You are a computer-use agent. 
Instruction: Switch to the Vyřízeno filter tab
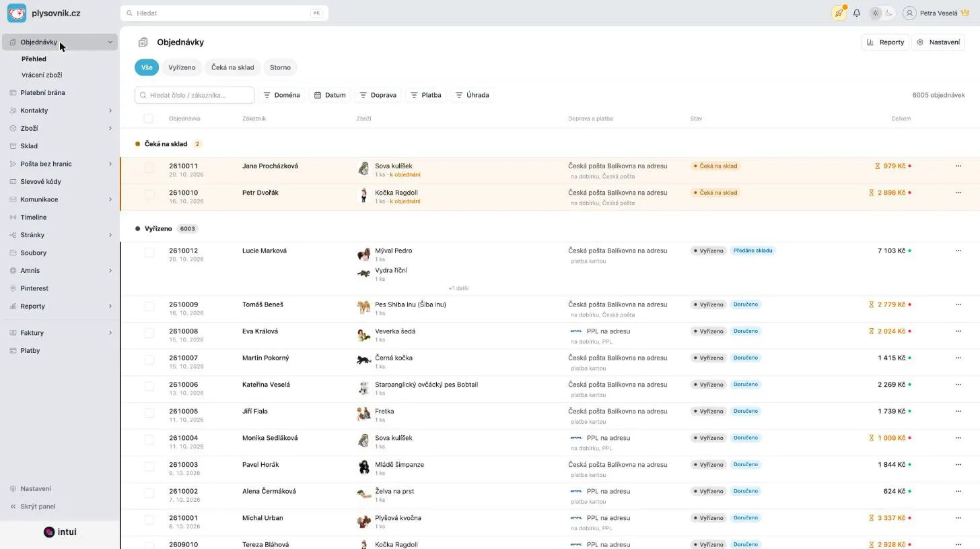[x=182, y=67]
